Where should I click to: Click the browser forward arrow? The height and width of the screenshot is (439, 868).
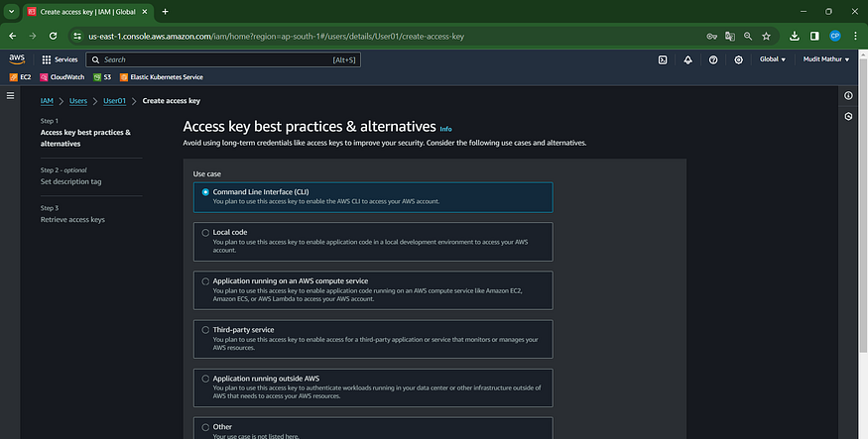[x=33, y=36]
